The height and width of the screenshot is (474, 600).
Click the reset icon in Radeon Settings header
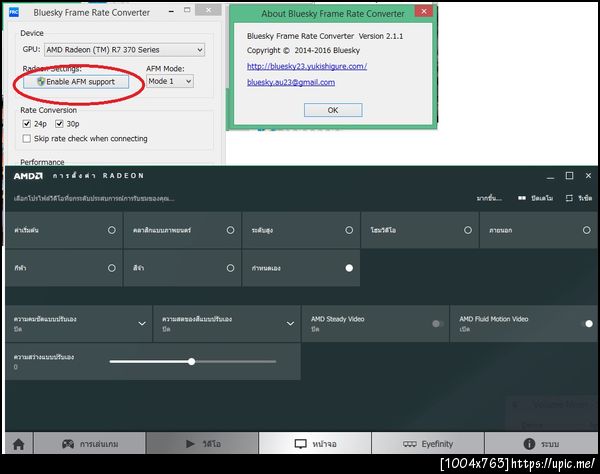click(569, 198)
